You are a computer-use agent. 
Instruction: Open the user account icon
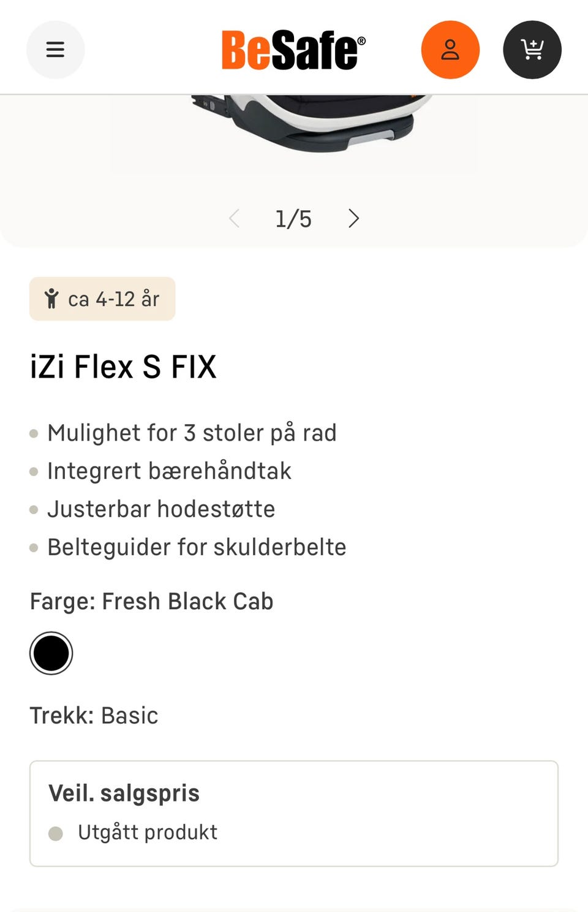coord(450,50)
